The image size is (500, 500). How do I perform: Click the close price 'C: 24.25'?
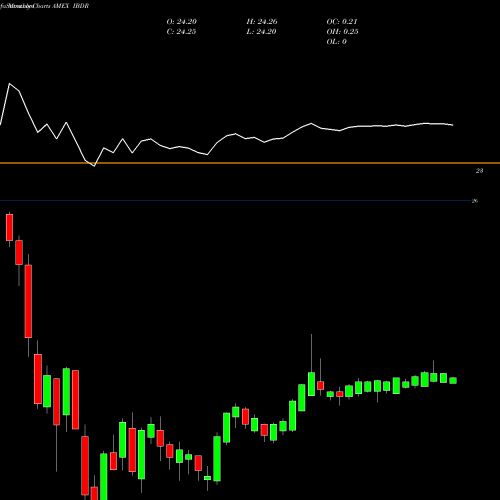coord(181,32)
